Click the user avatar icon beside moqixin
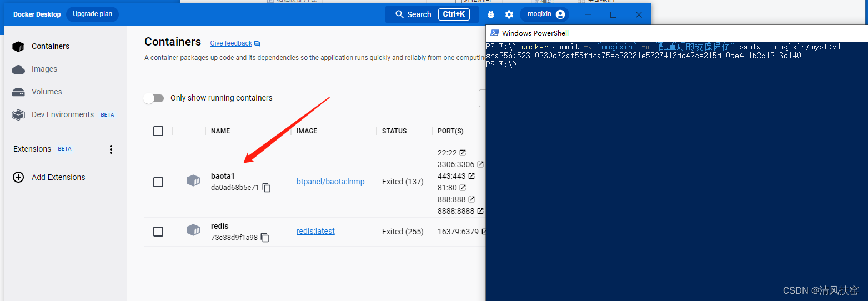This screenshot has width=868, height=301. pyautogui.click(x=560, y=14)
